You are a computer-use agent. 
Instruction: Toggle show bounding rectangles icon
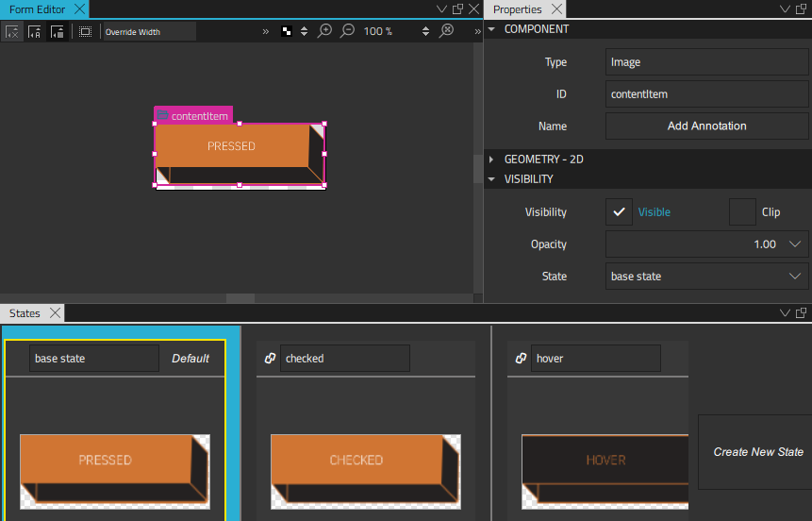click(x=85, y=32)
